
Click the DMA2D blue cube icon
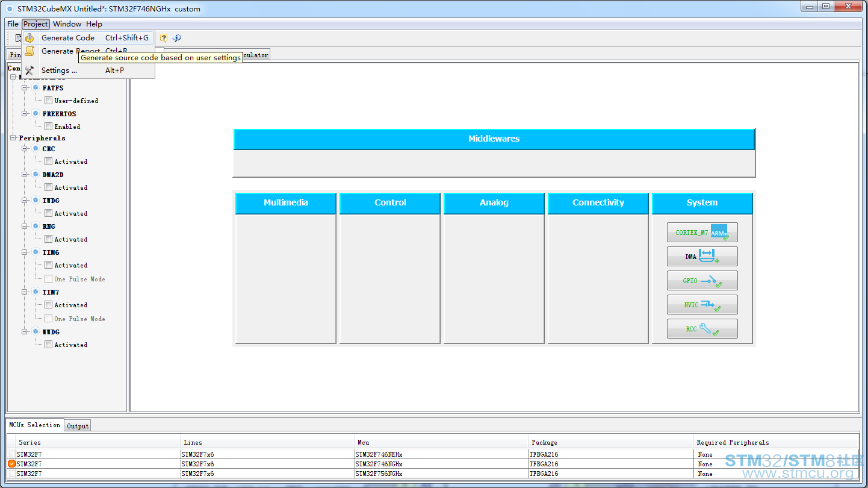[x=36, y=175]
